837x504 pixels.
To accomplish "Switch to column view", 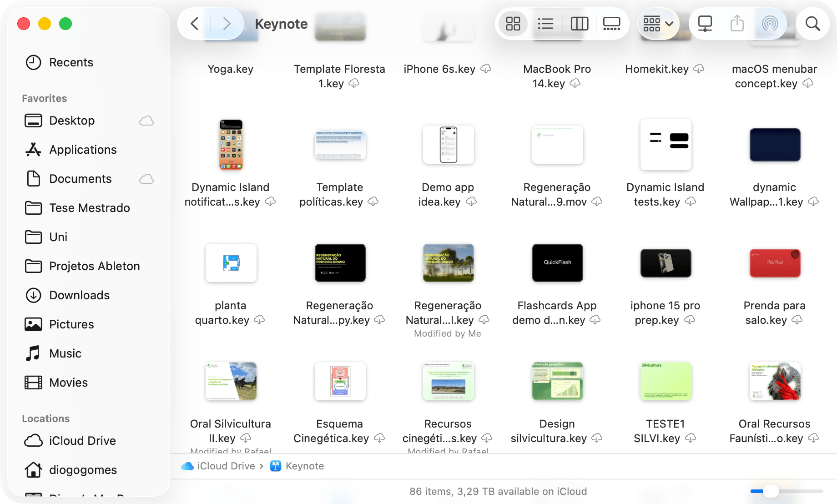I will 579,24.
